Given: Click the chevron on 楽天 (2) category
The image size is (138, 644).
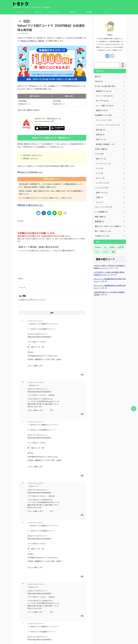Looking at the screenshot, I should (124, 77).
